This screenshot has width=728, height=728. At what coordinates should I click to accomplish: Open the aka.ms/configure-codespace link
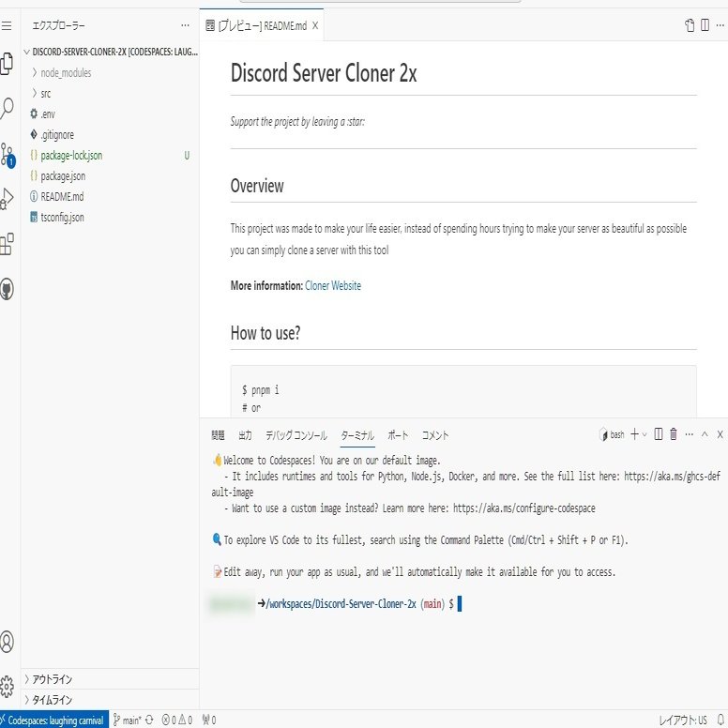point(524,508)
